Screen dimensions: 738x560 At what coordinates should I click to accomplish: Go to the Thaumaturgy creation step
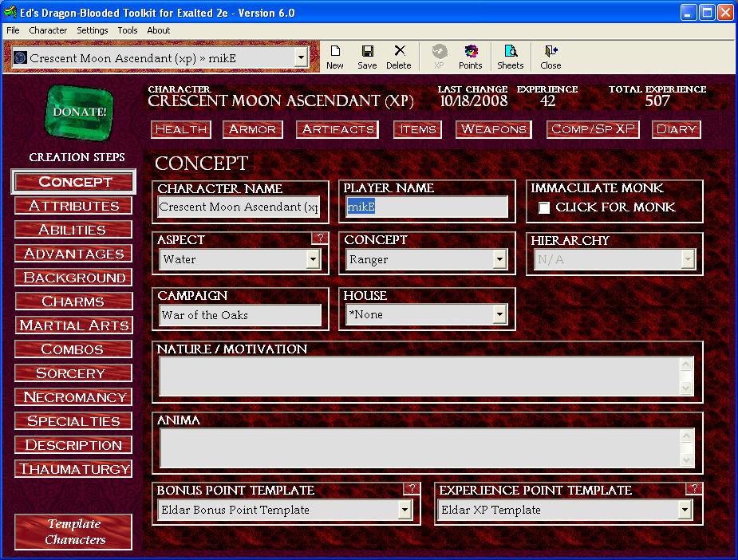(73, 469)
